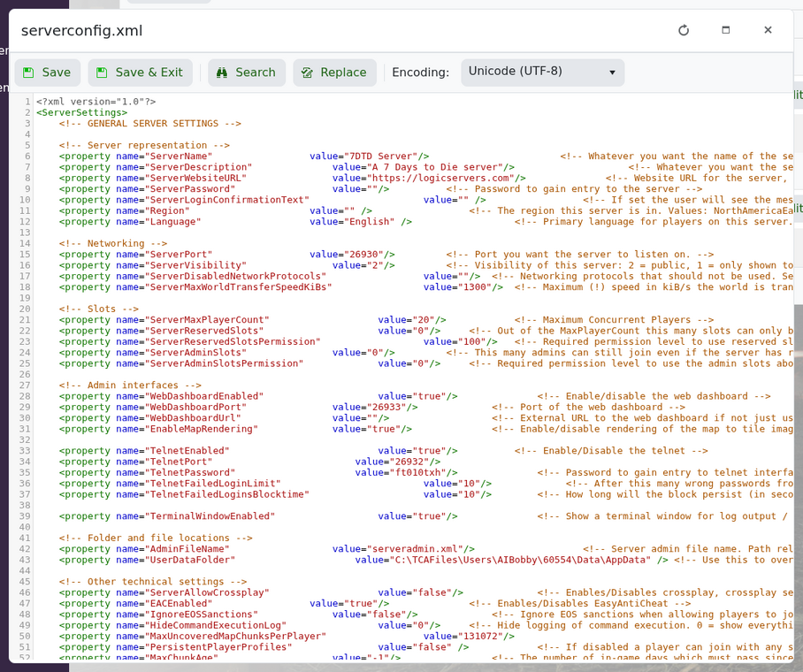Click the TelnetPassword value "ft010txh"
The width and height of the screenshot is (803, 672).
tap(418, 473)
